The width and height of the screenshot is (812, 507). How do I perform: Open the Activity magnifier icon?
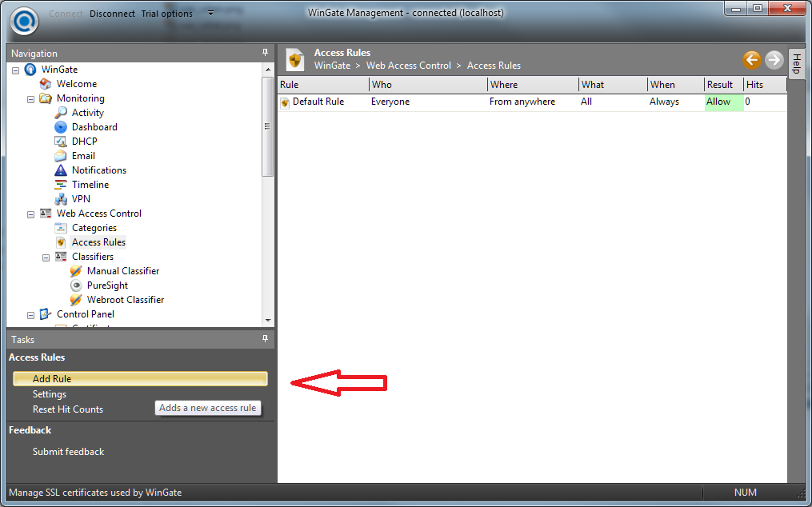61,113
